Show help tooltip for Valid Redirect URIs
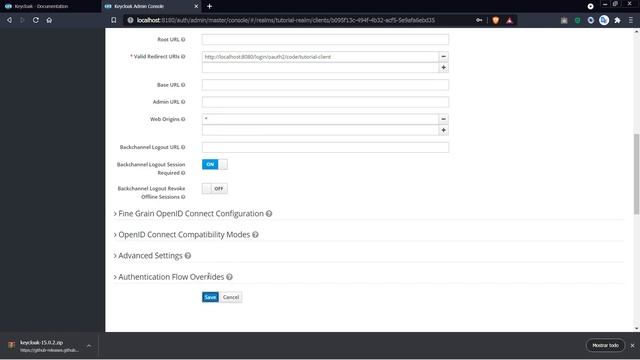The height and width of the screenshot is (360, 640). pyautogui.click(x=183, y=57)
